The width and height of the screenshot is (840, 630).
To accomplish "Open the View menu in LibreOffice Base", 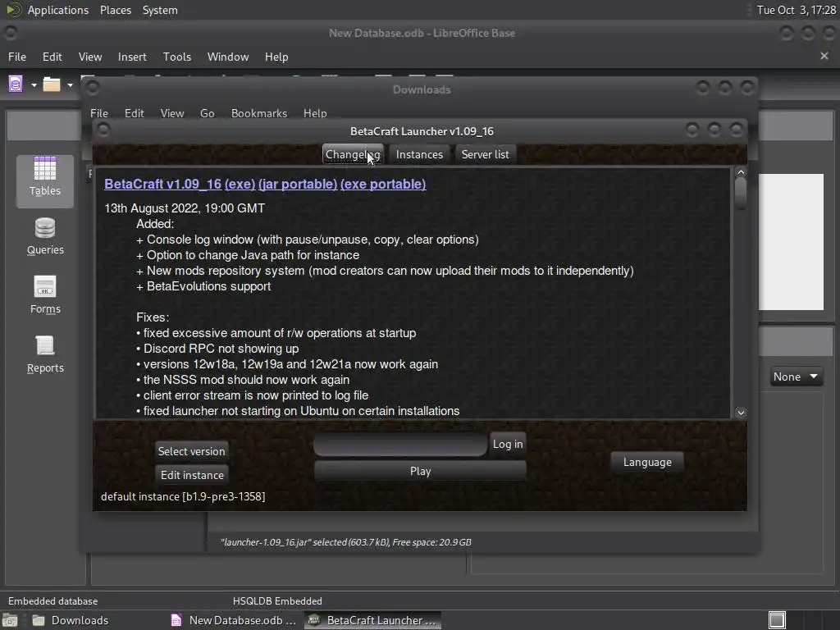I will point(90,57).
